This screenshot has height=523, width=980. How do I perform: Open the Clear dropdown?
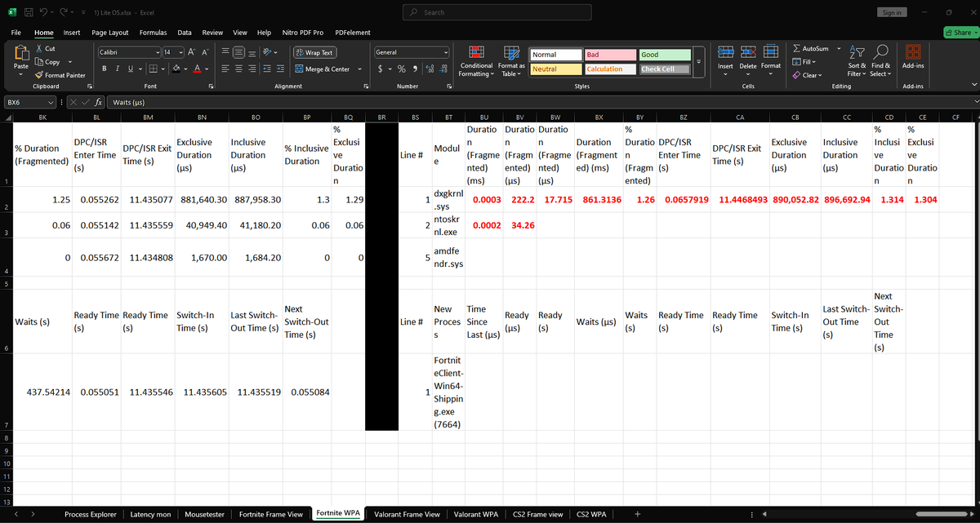pos(806,75)
